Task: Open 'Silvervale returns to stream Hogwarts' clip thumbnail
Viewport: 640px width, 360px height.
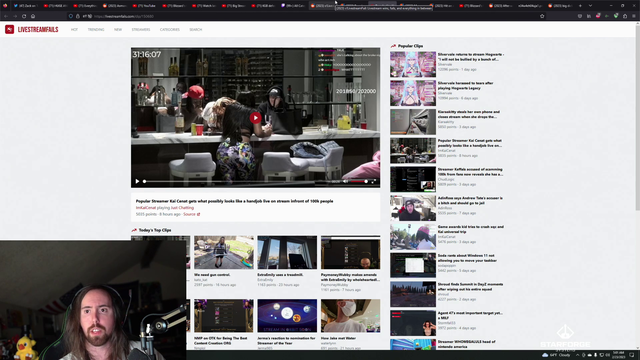Action: (x=413, y=64)
